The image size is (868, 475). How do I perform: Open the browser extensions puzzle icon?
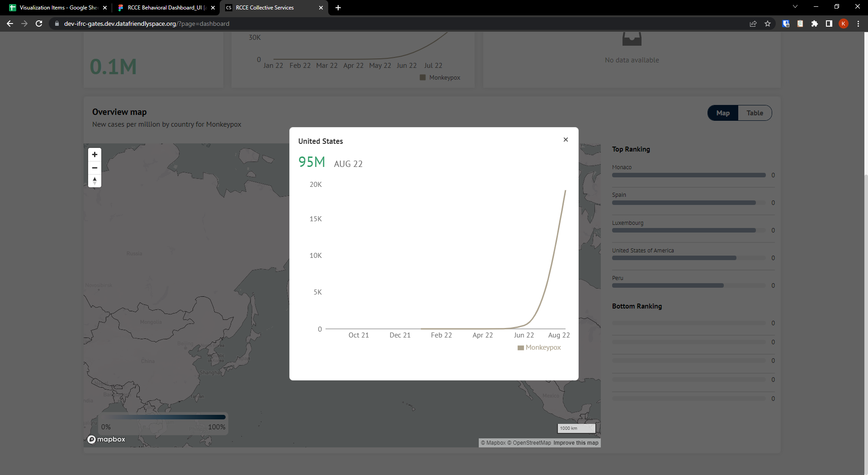pyautogui.click(x=815, y=24)
